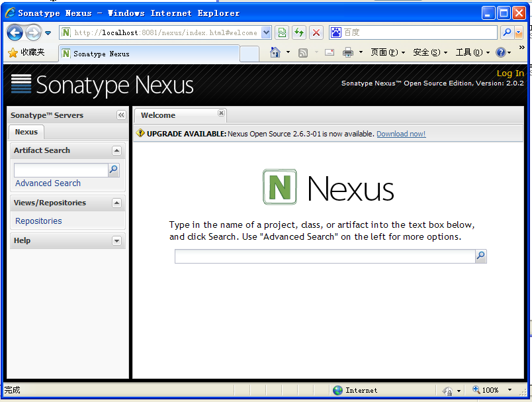Collapse the Sonatype Servers side panel
Image resolution: width=532 pixels, height=402 pixels.
(x=121, y=115)
